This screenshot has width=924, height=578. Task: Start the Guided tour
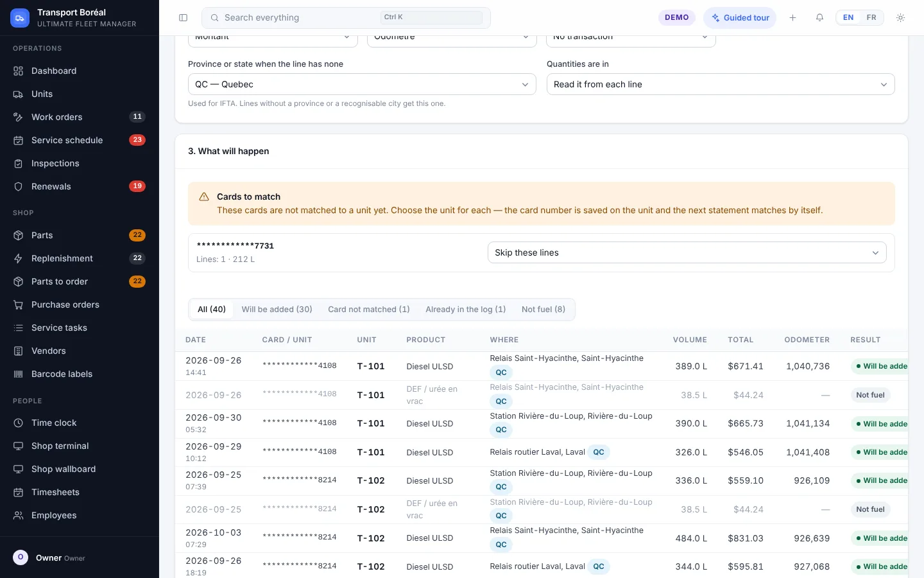coord(740,18)
